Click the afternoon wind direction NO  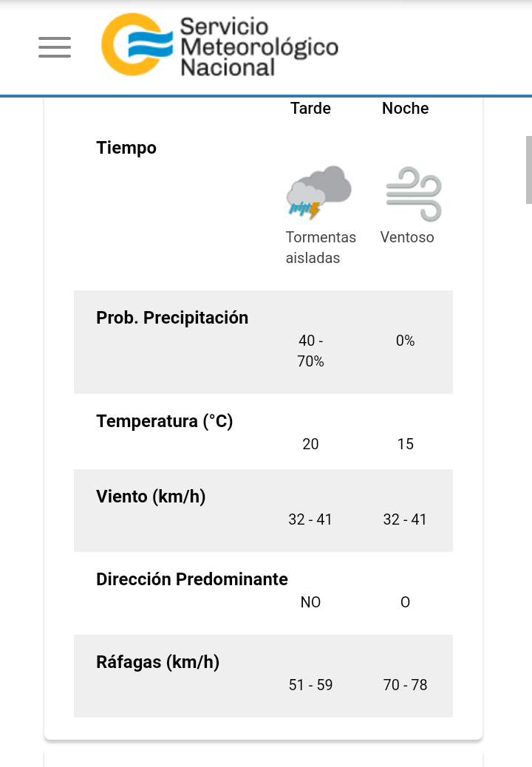[310, 602]
